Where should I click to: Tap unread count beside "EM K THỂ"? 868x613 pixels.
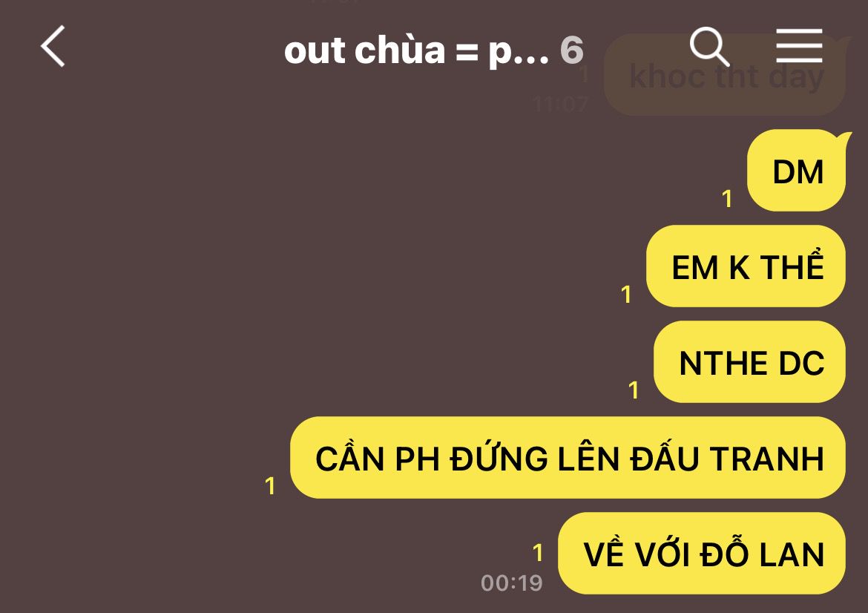pos(626,295)
